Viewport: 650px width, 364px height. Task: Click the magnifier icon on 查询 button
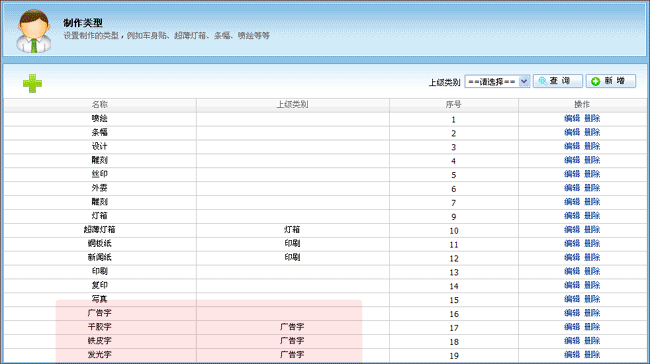click(543, 81)
